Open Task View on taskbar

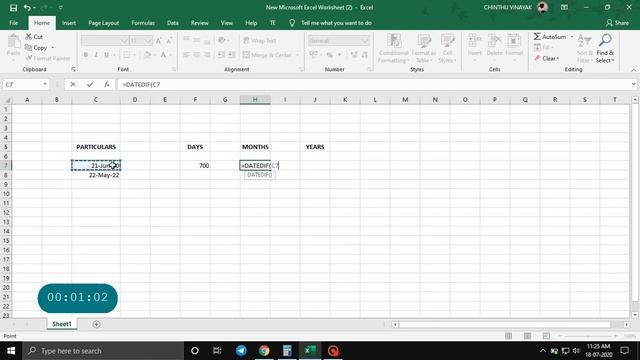click(217, 351)
